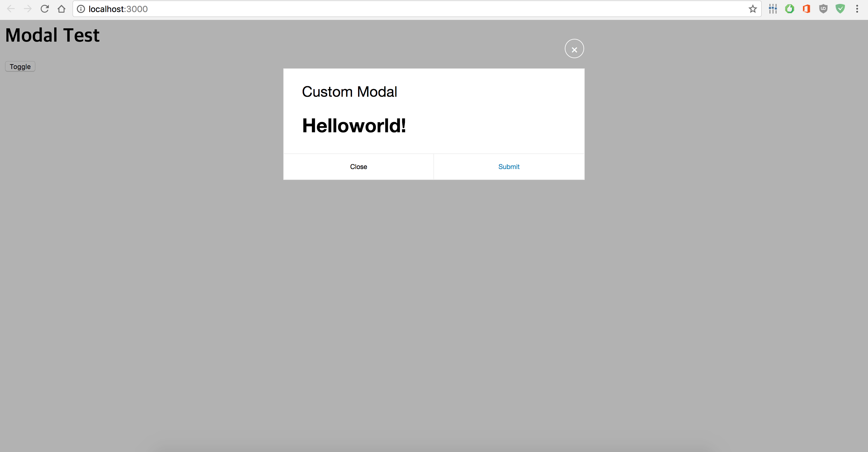Focus the localhost:3000 address bar

pos(404,9)
